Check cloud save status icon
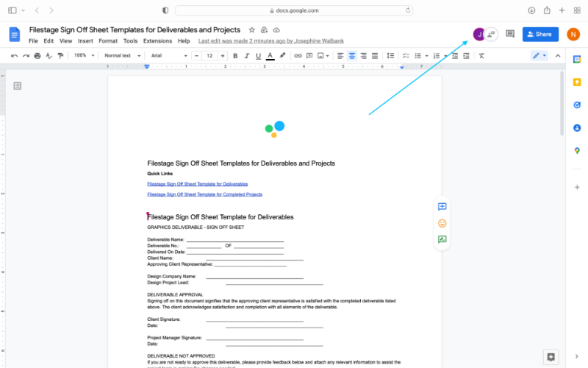The image size is (588, 368). point(276,30)
